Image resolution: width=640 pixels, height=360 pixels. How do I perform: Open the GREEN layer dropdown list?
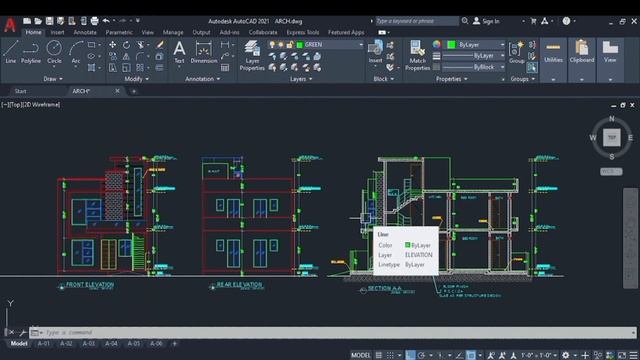(x=361, y=44)
